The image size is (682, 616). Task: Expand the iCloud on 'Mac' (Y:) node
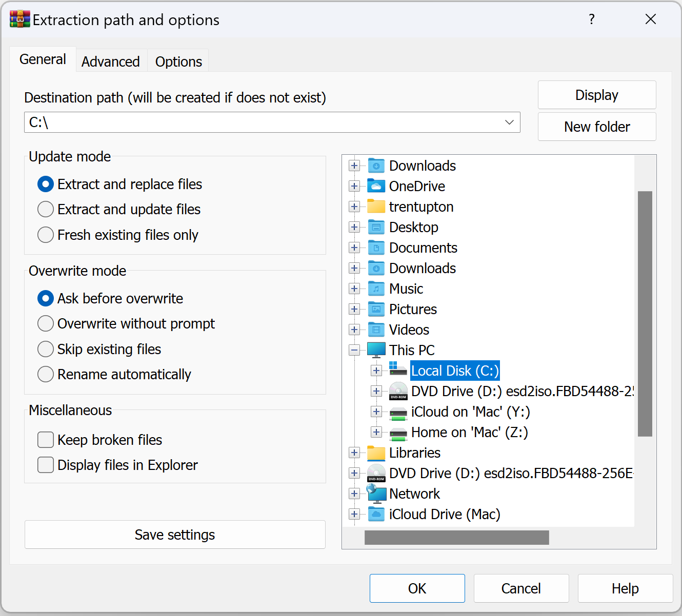coord(376,412)
